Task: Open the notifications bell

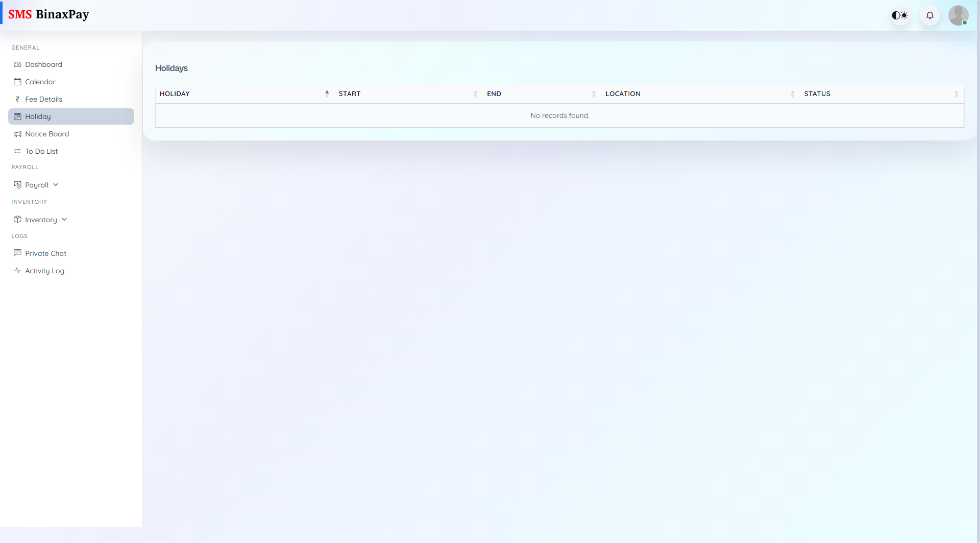Action: [x=929, y=15]
